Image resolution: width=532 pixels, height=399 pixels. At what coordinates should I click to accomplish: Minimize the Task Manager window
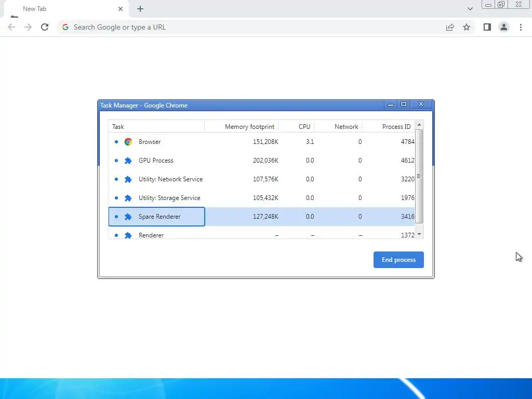point(391,104)
